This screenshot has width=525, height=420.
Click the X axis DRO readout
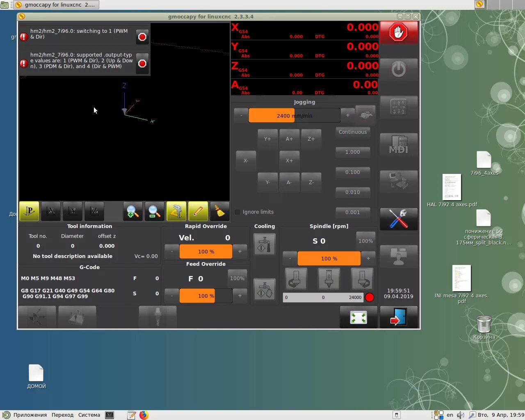point(305,30)
